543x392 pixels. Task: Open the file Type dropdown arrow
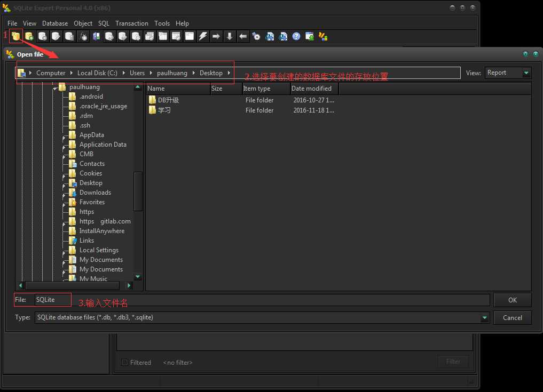pos(484,317)
